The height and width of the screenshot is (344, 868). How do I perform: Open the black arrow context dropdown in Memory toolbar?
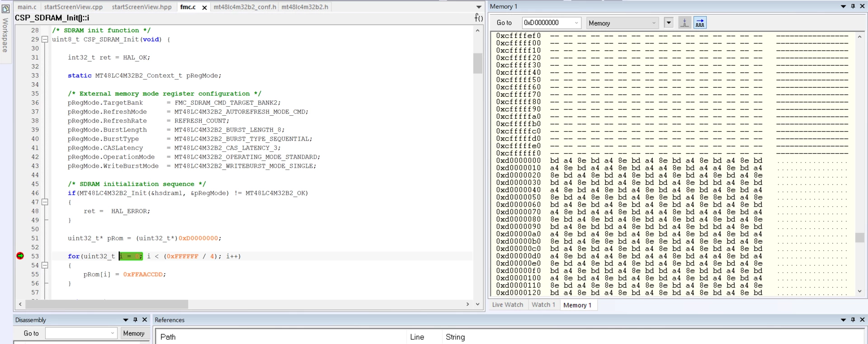pyautogui.click(x=669, y=23)
